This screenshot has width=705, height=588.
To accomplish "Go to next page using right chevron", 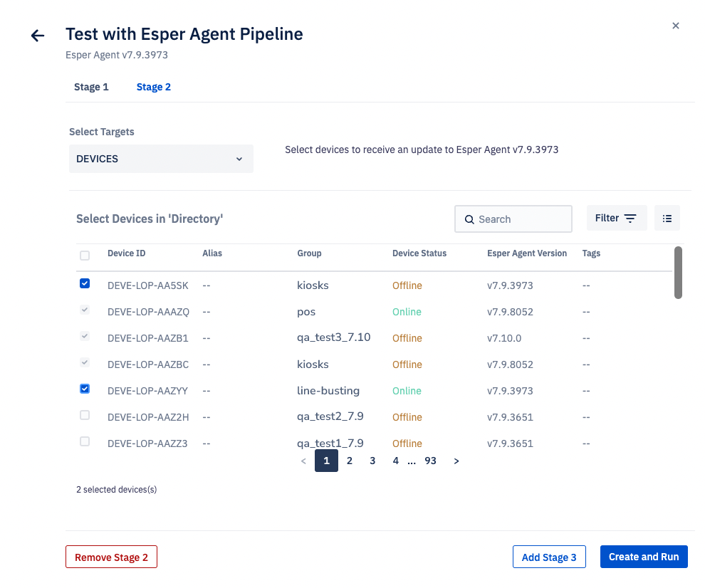I will [456, 461].
